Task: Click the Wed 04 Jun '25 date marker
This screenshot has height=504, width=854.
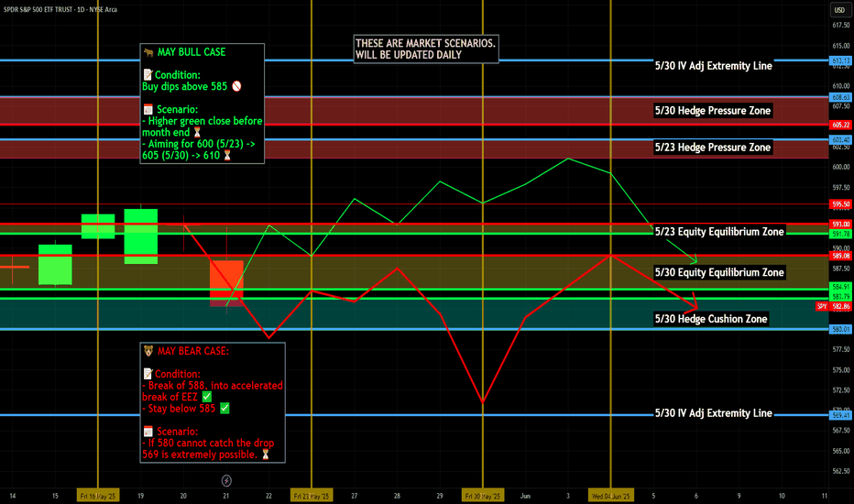Action: coord(610,496)
